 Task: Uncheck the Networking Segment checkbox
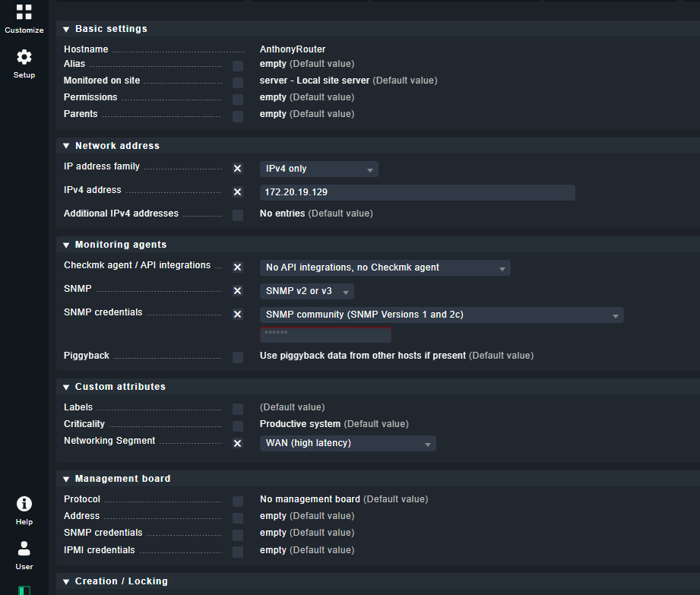coord(238,444)
